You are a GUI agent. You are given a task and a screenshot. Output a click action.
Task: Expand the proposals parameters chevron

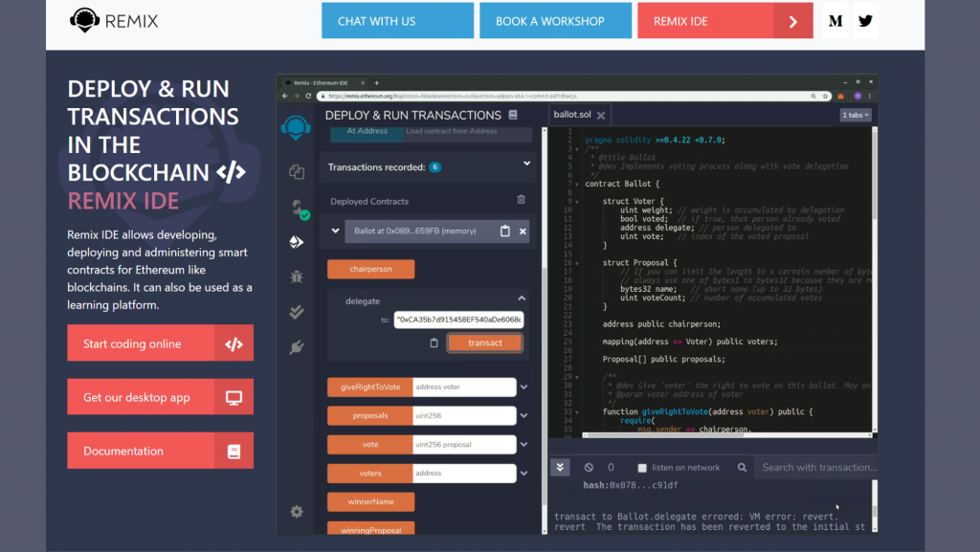pyautogui.click(x=523, y=416)
